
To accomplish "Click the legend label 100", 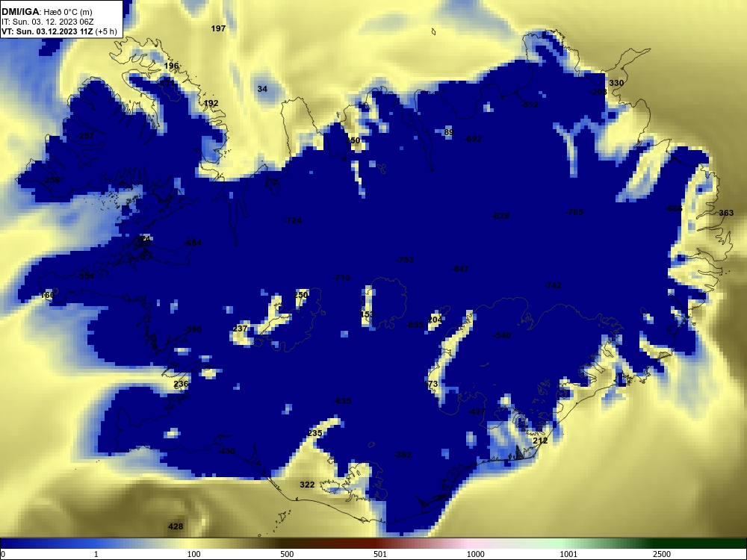I will click(193, 554).
